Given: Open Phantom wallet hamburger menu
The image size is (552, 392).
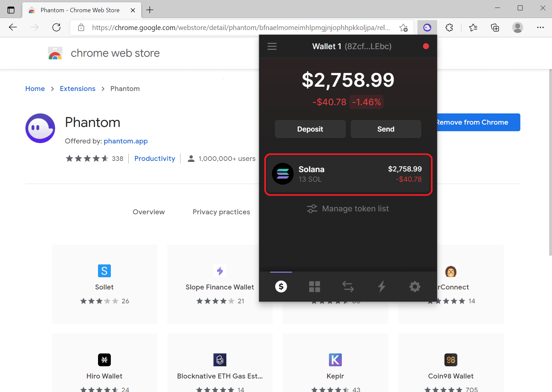Looking at the screenshot, I should [x=272, y=46].
